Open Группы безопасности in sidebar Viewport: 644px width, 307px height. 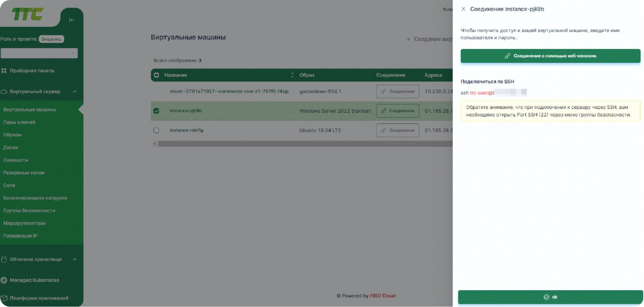click(x=29, y=210)
